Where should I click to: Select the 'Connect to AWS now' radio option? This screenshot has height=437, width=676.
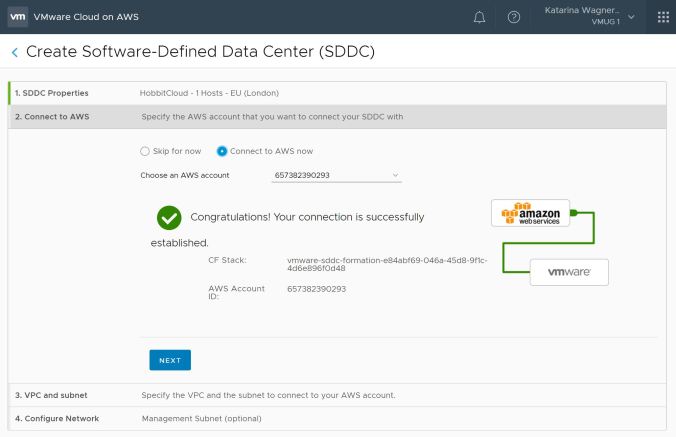click(x=222, y=151)
